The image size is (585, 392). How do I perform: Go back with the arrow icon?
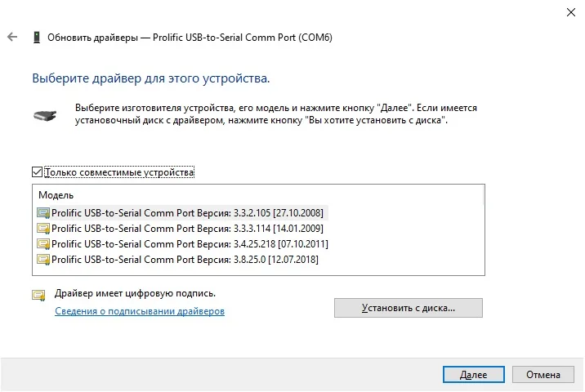[12, 37]
